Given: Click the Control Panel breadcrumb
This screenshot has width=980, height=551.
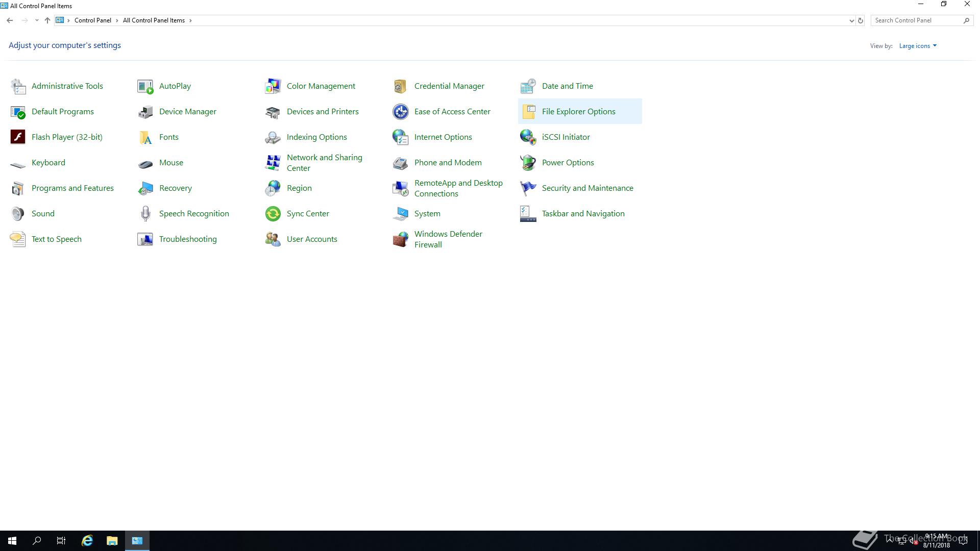Looking at the screenshot, I should click(92, 20).
